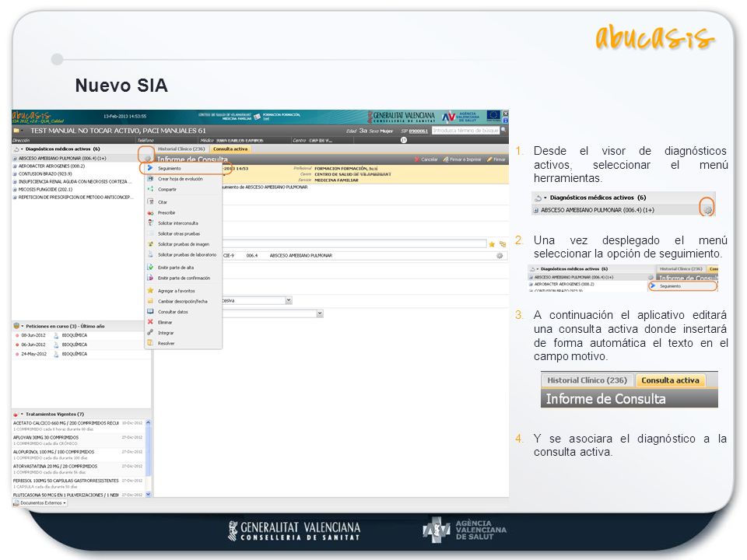Select ATORVASTATINA 20 MG treatment row
The width and height of the screenshot is (747, 560).
[x=78, y=469]
